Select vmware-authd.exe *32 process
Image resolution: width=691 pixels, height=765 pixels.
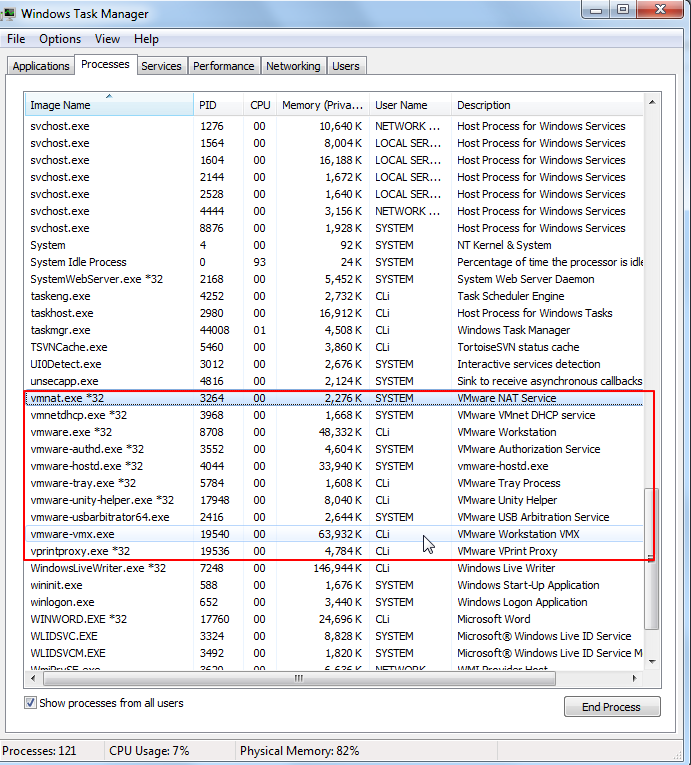click(334, 449)
